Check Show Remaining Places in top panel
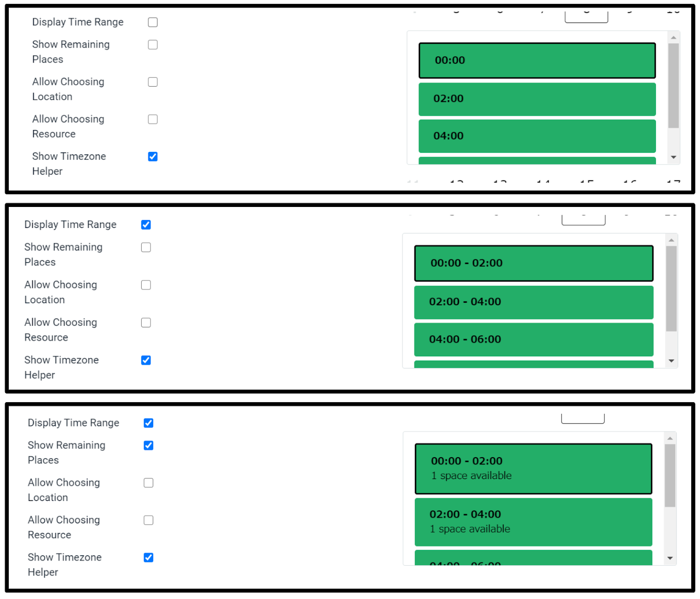The image size is (700, 599). [153, 45]
